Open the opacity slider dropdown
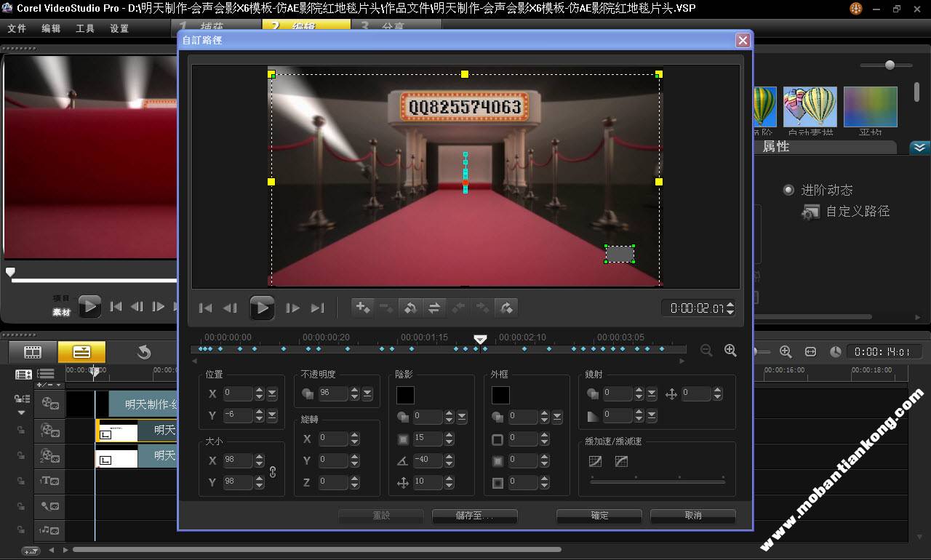The width and height of the screenshot is (931, 560). [367, 393]
